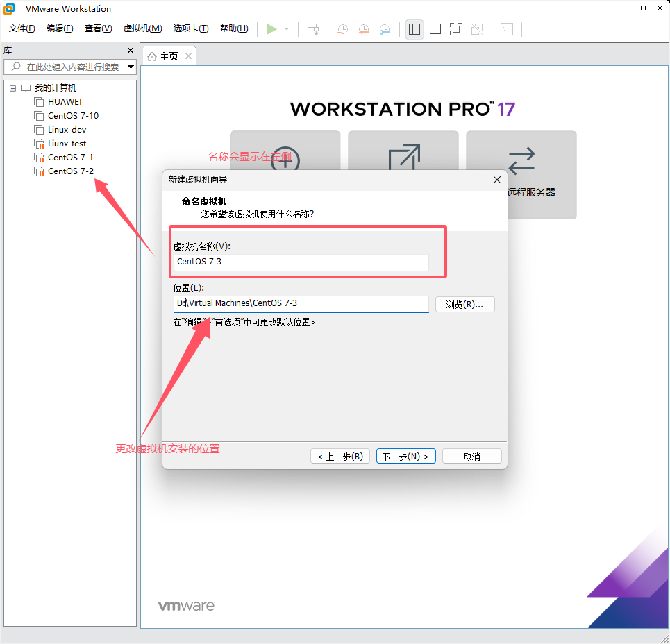Open the console view toolbar icon
This screenshot has width=670, height=644.
tap(506, 29)
